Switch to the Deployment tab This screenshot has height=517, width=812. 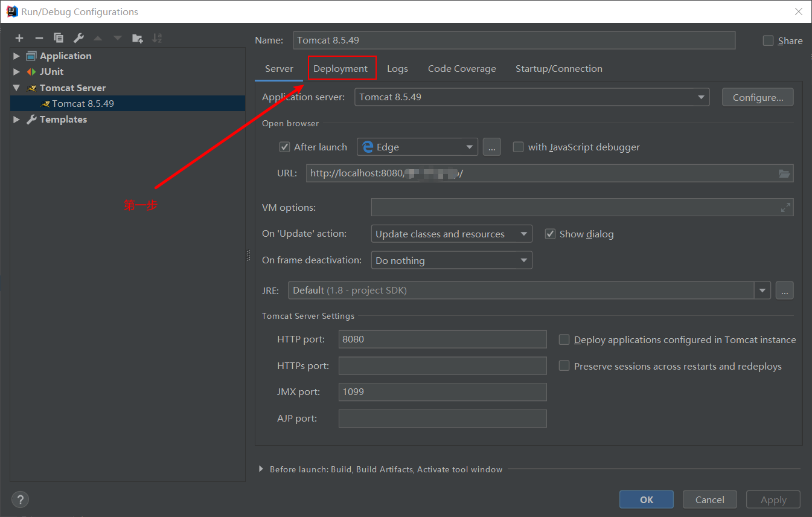pyautogui.click(x=340, y=69)
